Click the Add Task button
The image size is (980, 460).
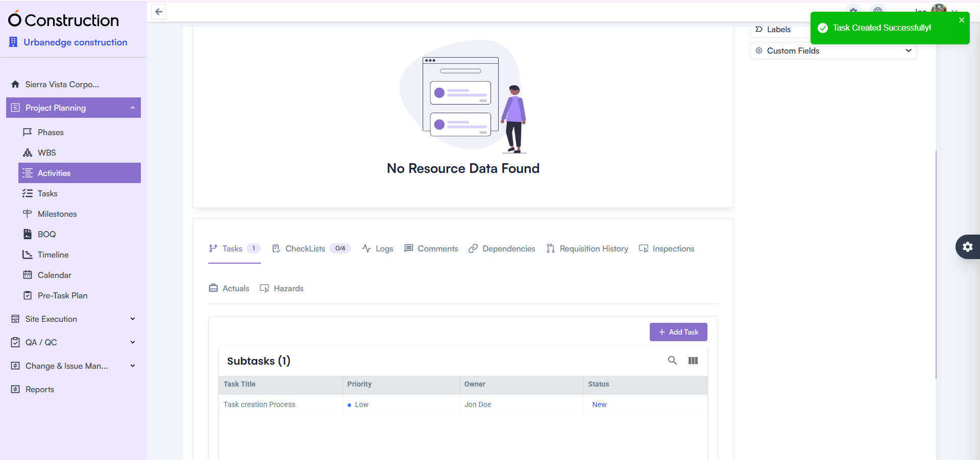(678, 332)
